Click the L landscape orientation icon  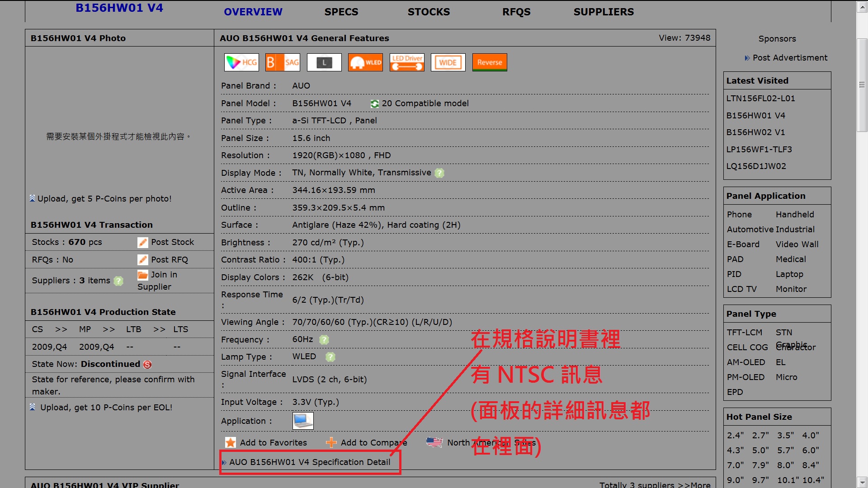(324, 62)
